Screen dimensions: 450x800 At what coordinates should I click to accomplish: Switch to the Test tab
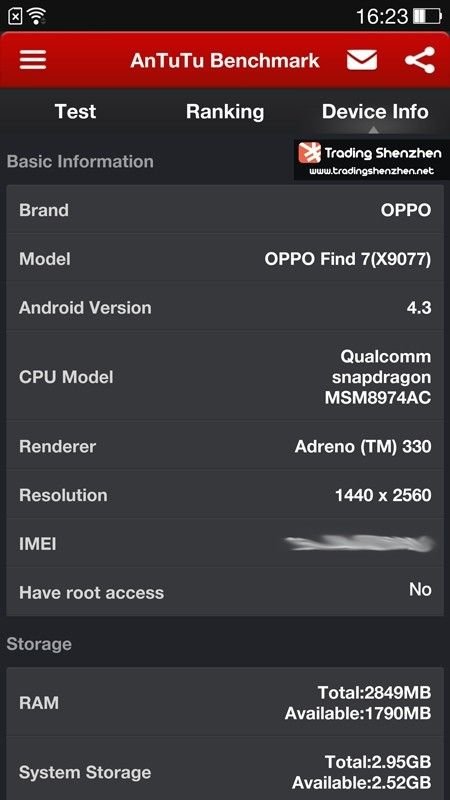pos(75,112)
